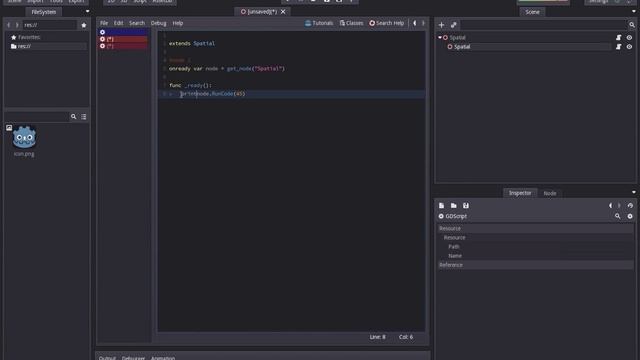Screen dimensions: 640x360
Task: Open the Help menu in script editor
Action: point(178,23)
